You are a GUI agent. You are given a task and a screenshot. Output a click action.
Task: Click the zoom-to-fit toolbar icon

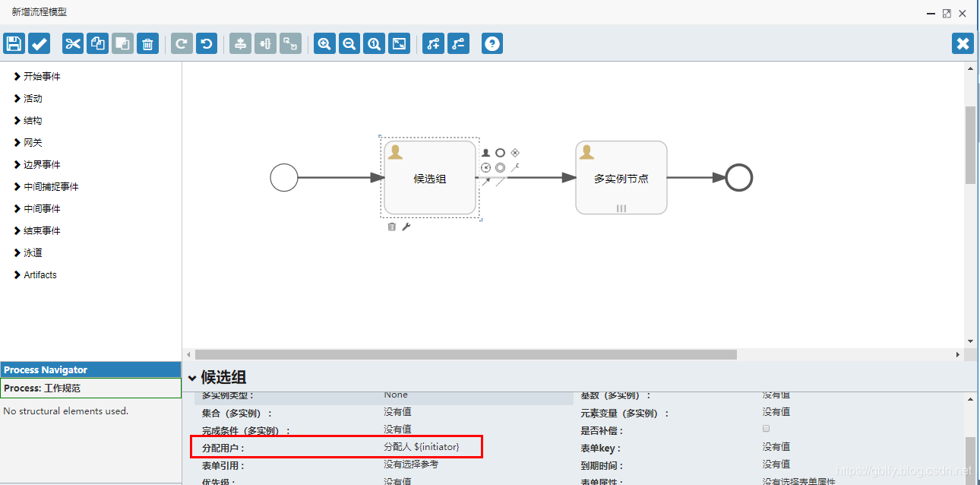(x=399, y=43)
